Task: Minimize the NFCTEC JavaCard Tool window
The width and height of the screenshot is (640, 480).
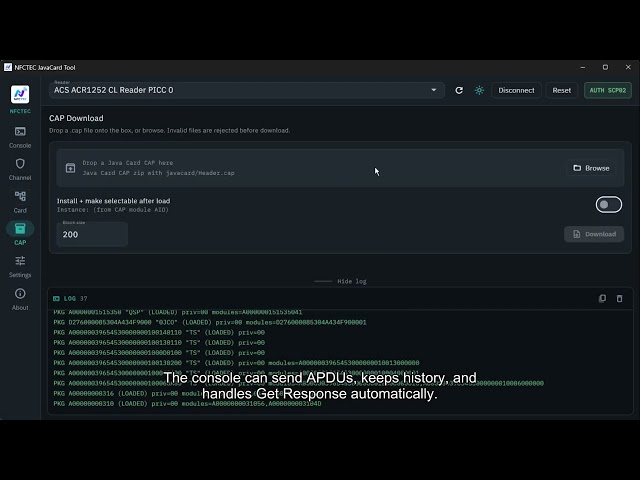Action: 583,67
